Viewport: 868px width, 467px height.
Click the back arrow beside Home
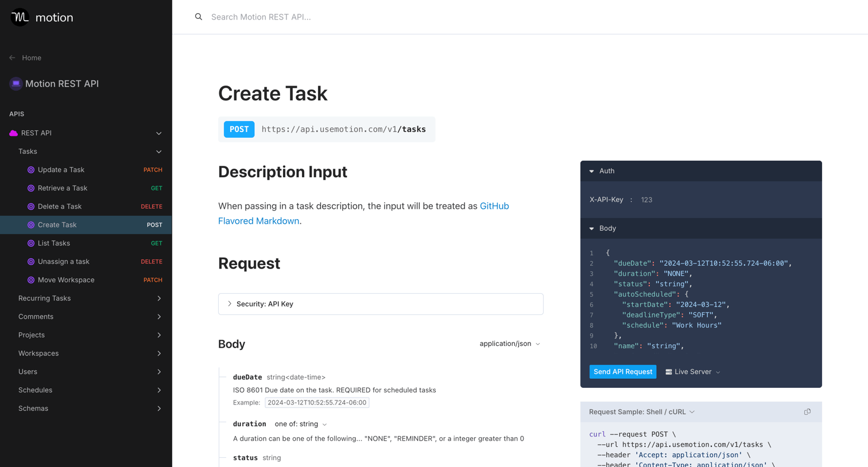coord(12,58)
